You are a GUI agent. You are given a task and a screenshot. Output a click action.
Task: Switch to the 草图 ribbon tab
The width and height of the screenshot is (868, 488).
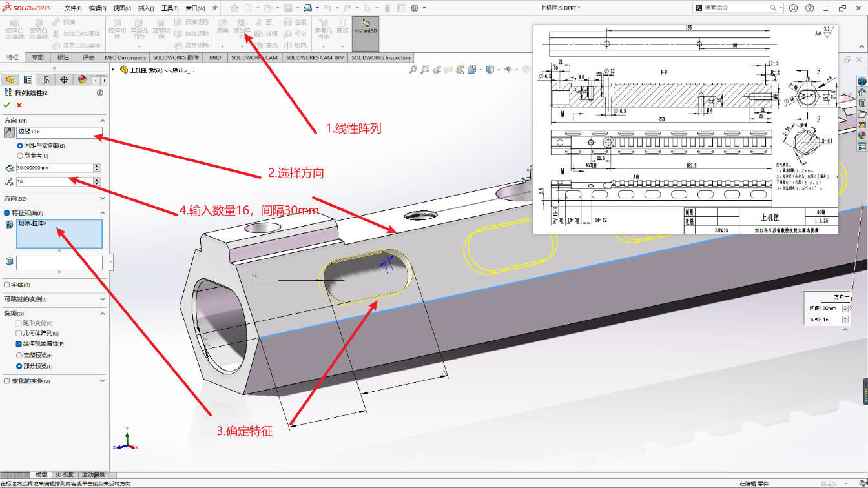(38, 57)
